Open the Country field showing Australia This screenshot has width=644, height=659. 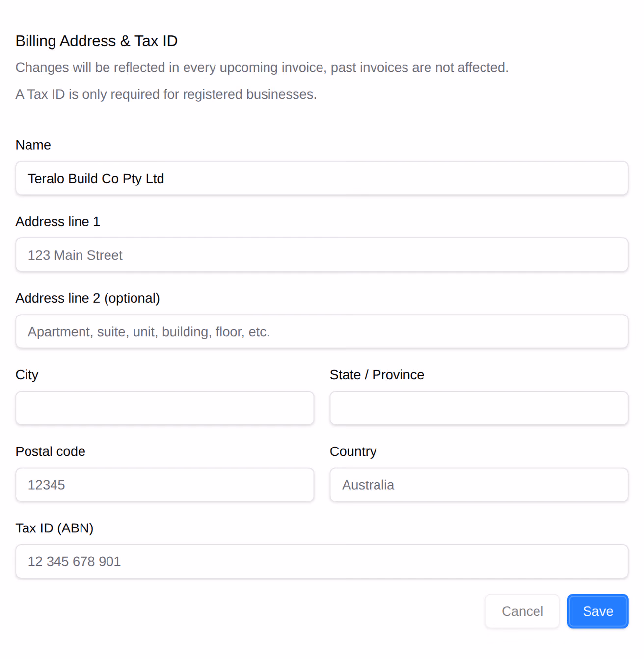479,484
